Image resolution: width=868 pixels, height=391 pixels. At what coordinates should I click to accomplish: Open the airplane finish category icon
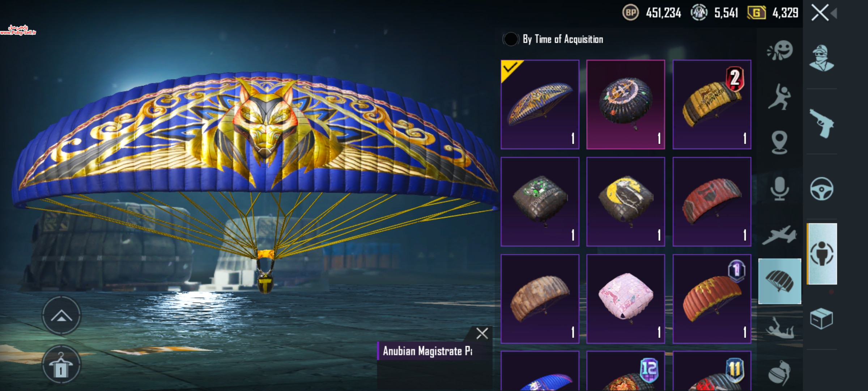tap(779, 235)
